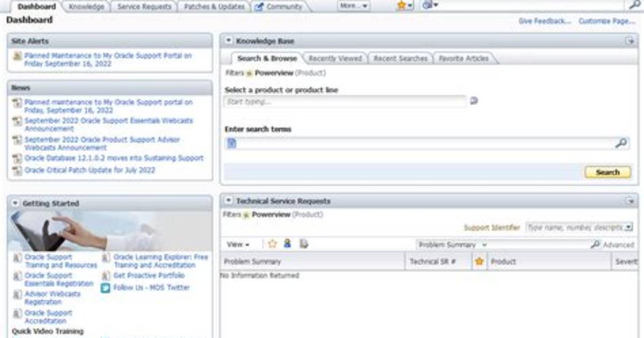
Task: Click the yellow Search button
Action: (607, 172)
